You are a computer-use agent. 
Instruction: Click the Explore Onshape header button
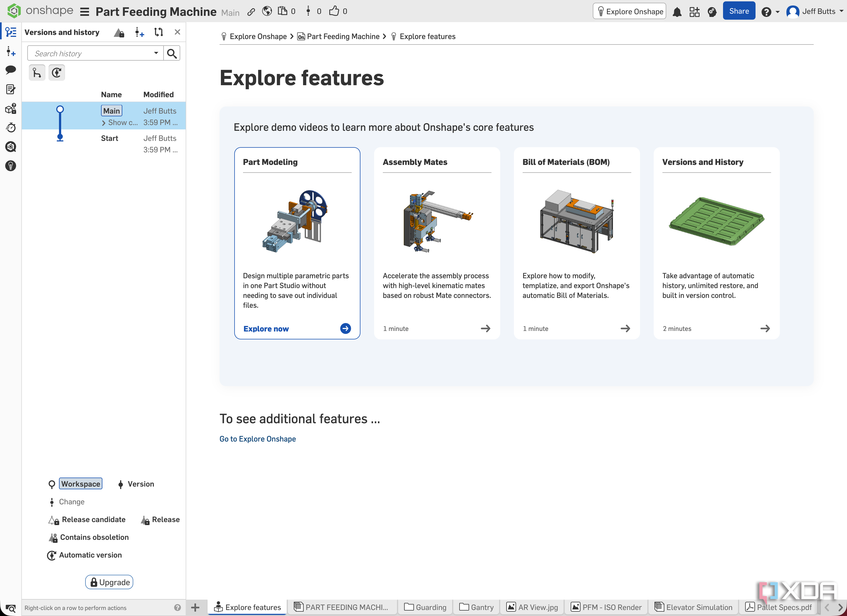point(629,11)
